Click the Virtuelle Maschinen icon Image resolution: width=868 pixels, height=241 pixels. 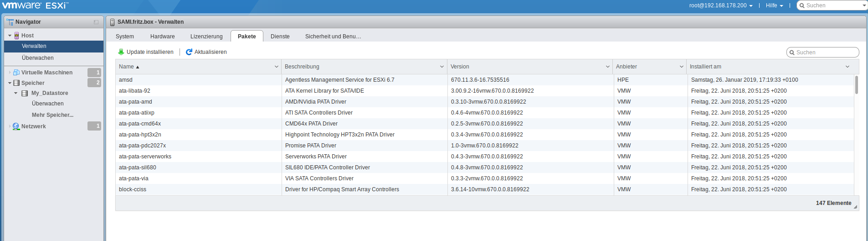coord(16,73)
